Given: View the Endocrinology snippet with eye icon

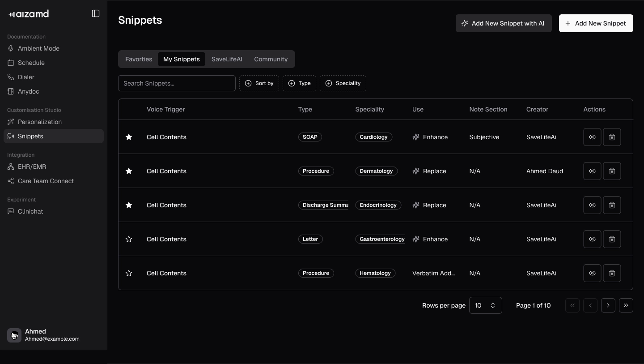Looking at the screenshot, I should click(592, 205).
